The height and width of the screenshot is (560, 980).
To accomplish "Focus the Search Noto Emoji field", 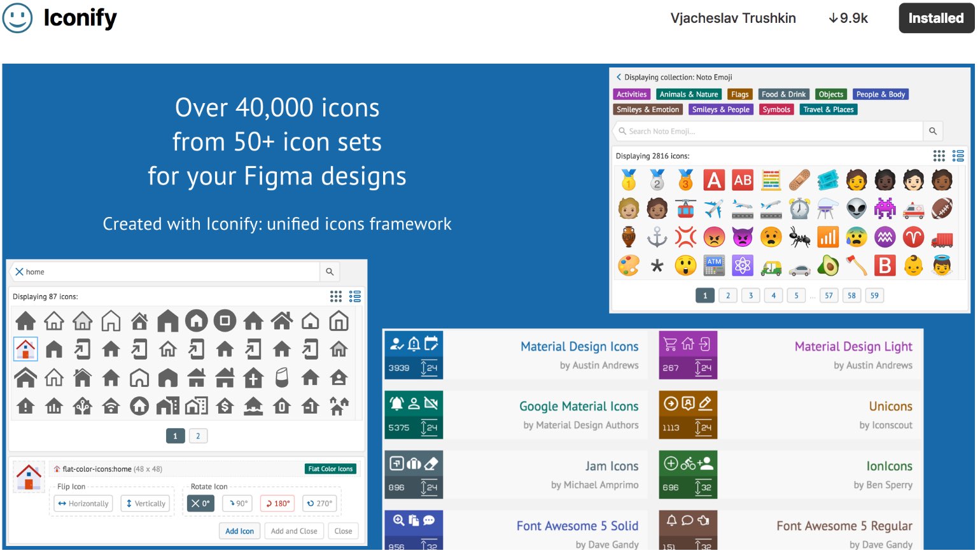I will 769,131.
